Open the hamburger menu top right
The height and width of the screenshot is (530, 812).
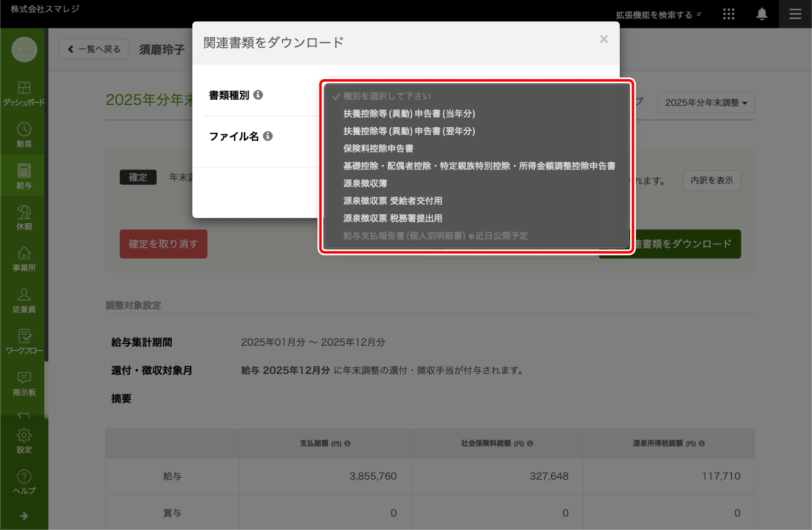point(794,14)
